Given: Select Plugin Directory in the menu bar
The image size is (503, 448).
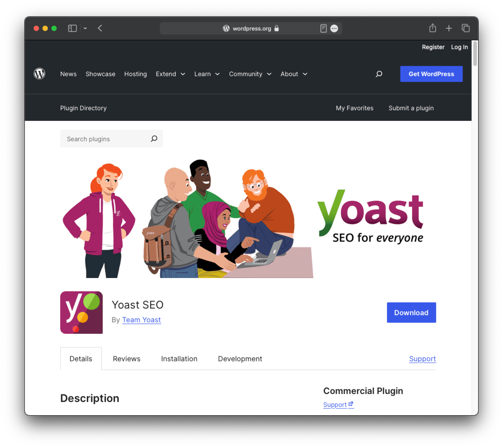Looking at the screenshot, I should pyautogui.click(x=83, y=108).
